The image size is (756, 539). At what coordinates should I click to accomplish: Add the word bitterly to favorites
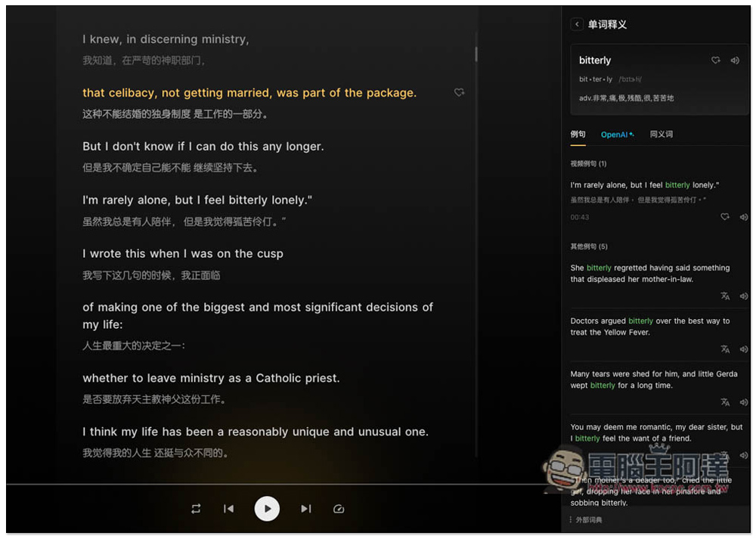click(x=716, y=60)
